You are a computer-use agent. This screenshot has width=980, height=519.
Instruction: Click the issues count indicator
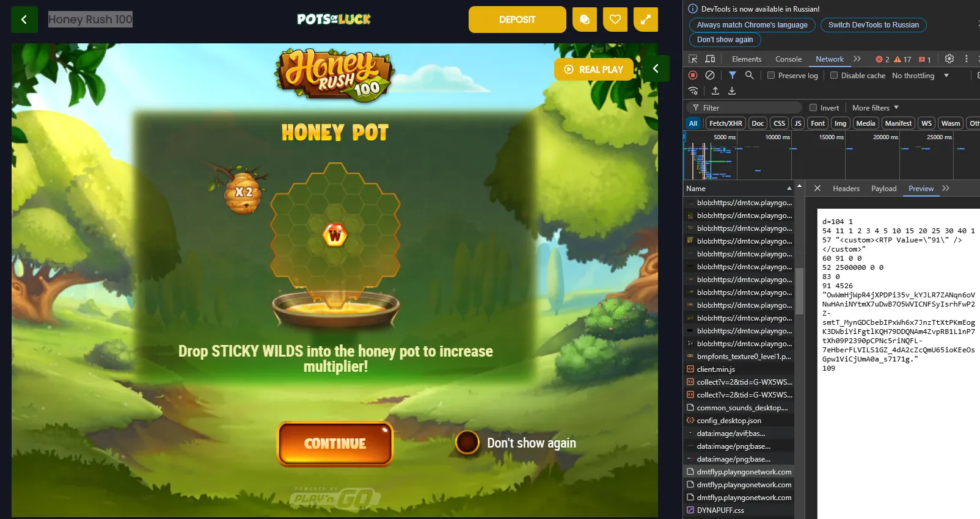pyautogui.click(x=925, y=60)
